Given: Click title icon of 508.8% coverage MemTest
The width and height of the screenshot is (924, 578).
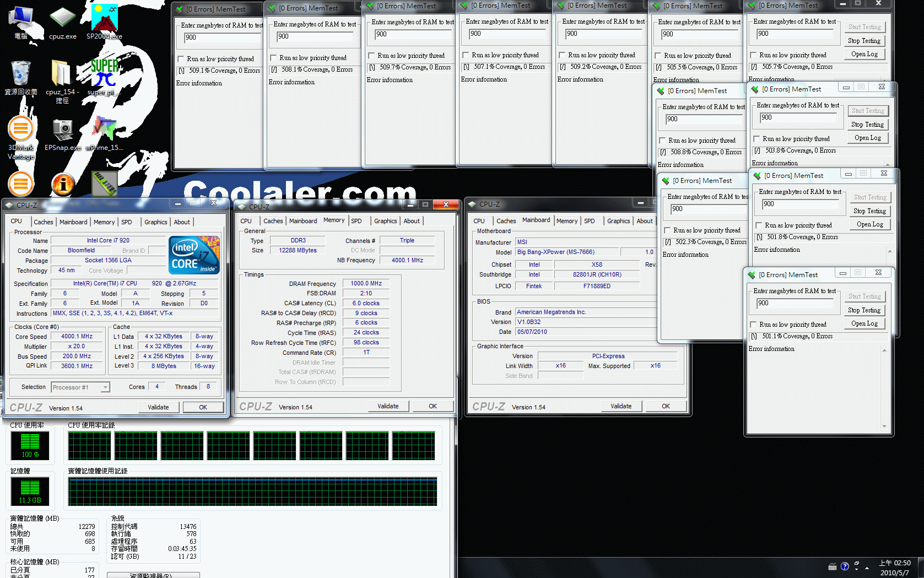Looking at the screenshot, I should 661,91.
